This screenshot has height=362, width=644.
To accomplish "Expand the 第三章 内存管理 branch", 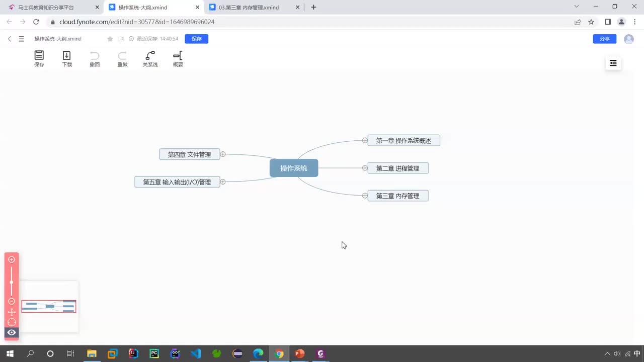I will point(365,196).
